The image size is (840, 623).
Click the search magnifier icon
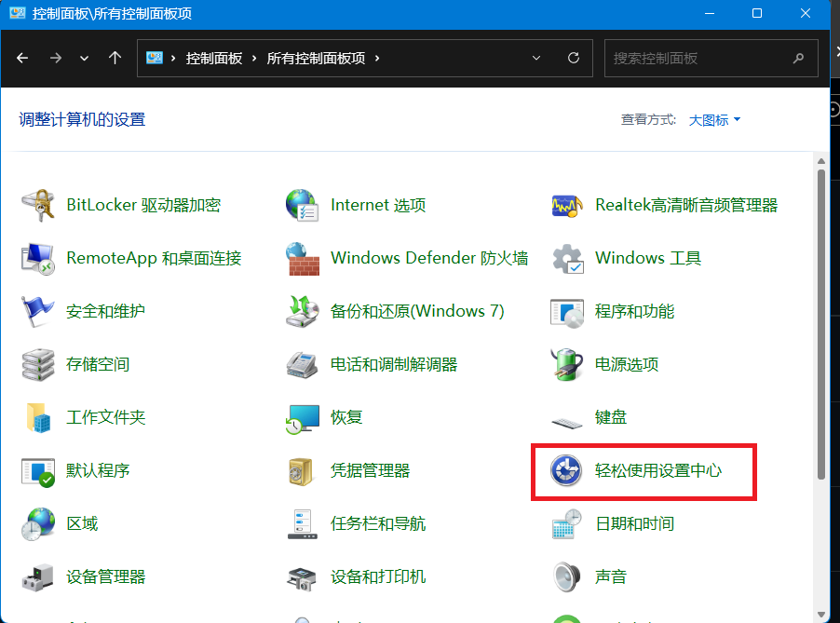click(x=798, y=58)
